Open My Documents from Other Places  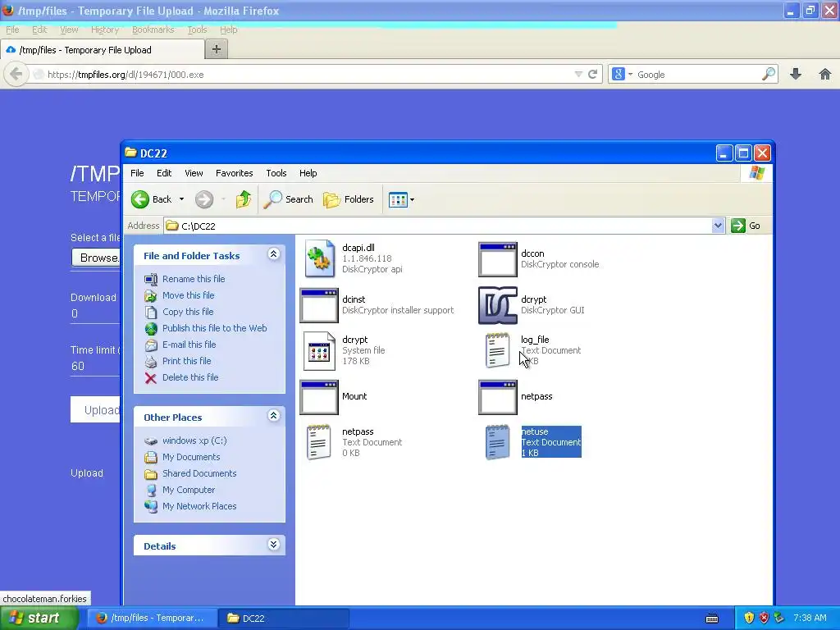pos(191,457)
